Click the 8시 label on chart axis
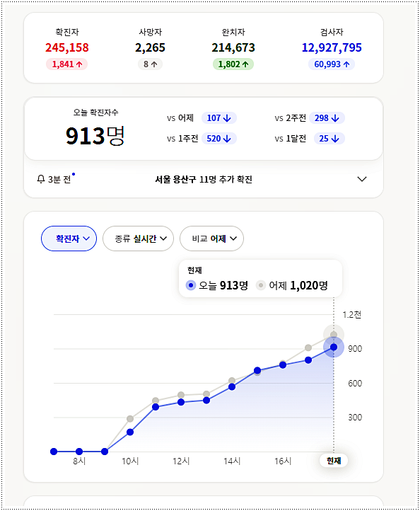The height and width of the screenshot is (511, 420). pos(79,461)
